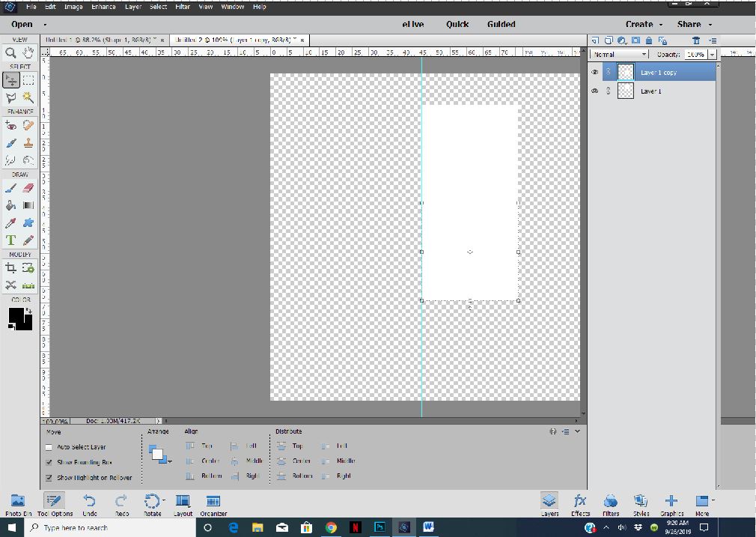Select the Smart Brush tool
Viewport: 756px width, 537px height.
10,143
